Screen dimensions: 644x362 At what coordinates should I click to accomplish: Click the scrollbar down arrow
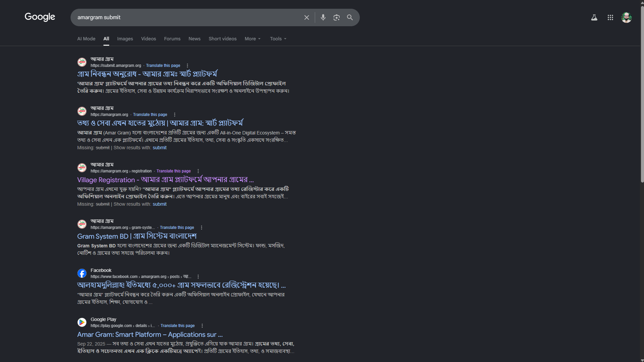[642, 360]
